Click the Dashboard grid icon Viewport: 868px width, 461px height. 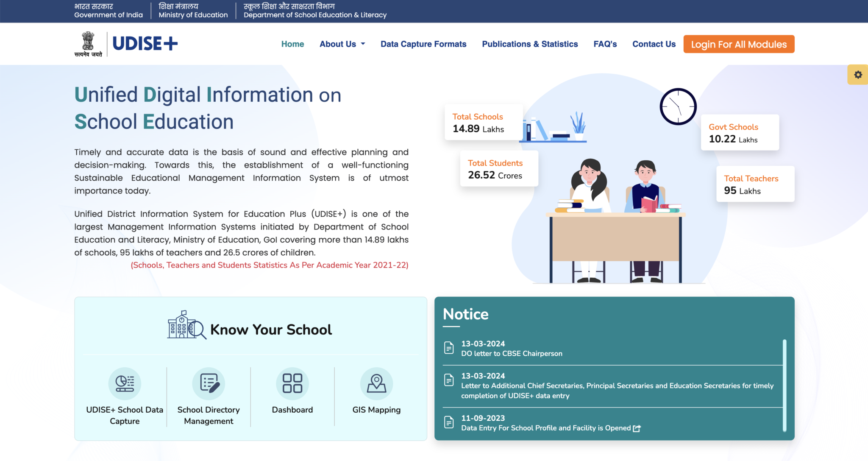292,383
